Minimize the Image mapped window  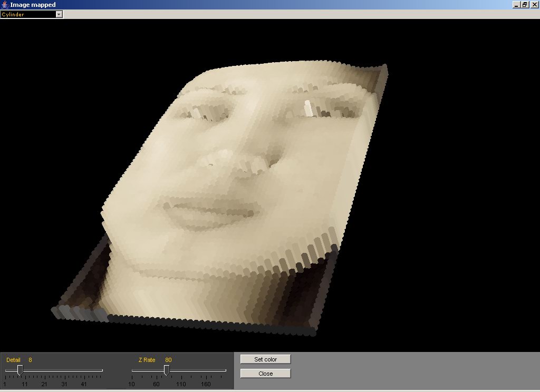[x=515, y=4]
